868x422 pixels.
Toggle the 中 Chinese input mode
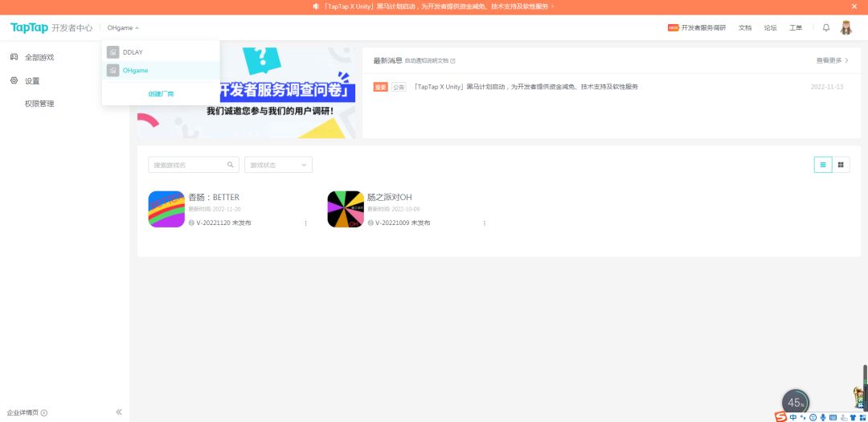click(793, 417)
